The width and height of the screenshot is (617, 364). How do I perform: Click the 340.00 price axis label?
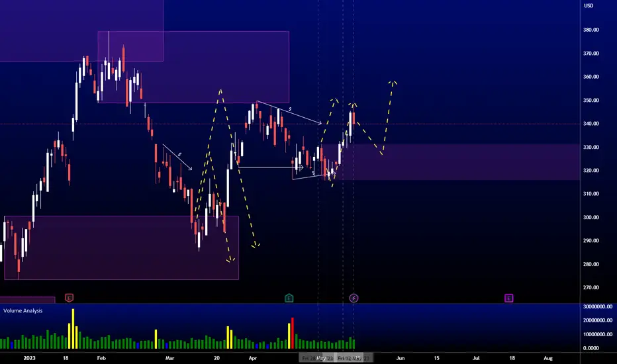pyautogui.click(x=591, y=124)
